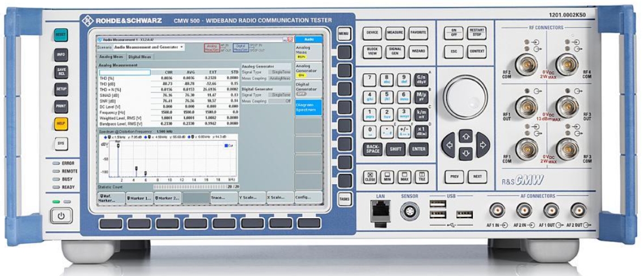644x276 pixels.
Task: Click the green RESET key
Action: click(x=61, y=35)
